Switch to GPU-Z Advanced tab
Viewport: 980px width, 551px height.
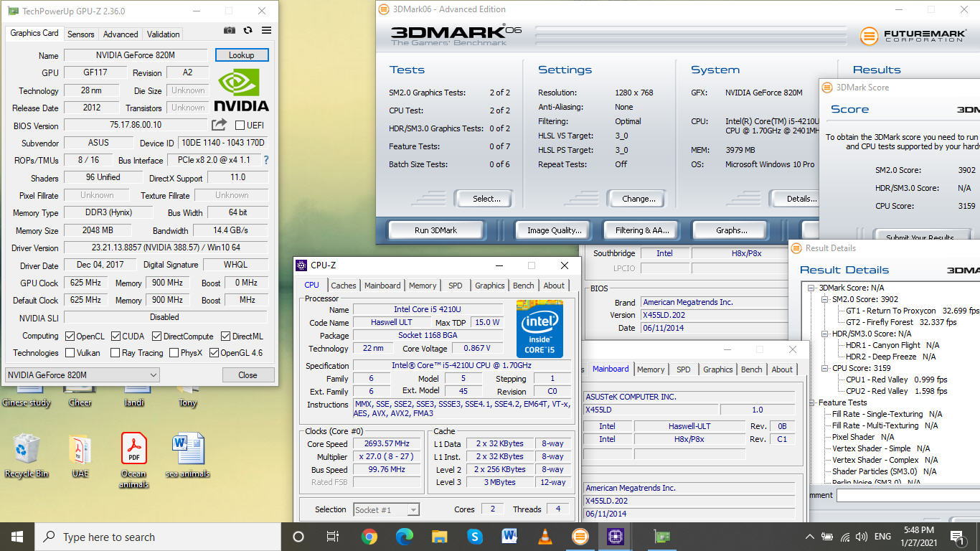pos(121,34)
